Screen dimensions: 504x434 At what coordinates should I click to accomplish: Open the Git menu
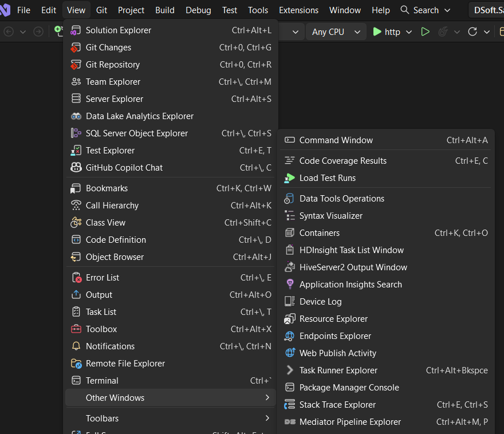tap(101, 10)
